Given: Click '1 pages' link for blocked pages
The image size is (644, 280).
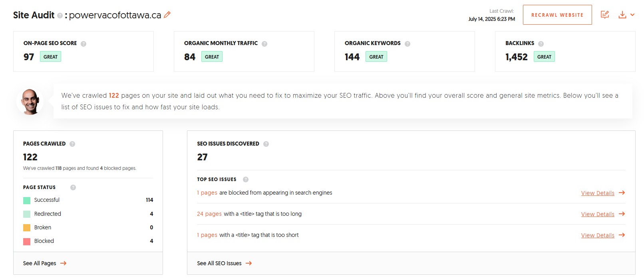Looking at the screenshot, I should click(x=207, y=193).
